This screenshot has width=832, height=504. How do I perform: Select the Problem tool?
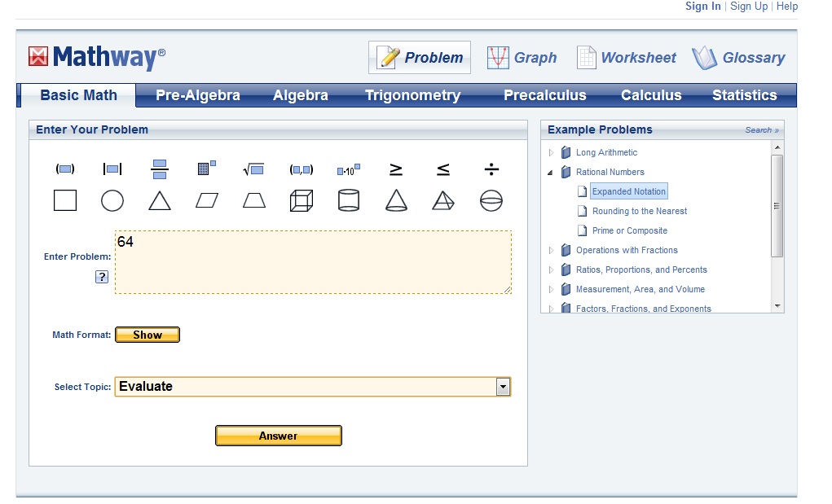(420, 57)
